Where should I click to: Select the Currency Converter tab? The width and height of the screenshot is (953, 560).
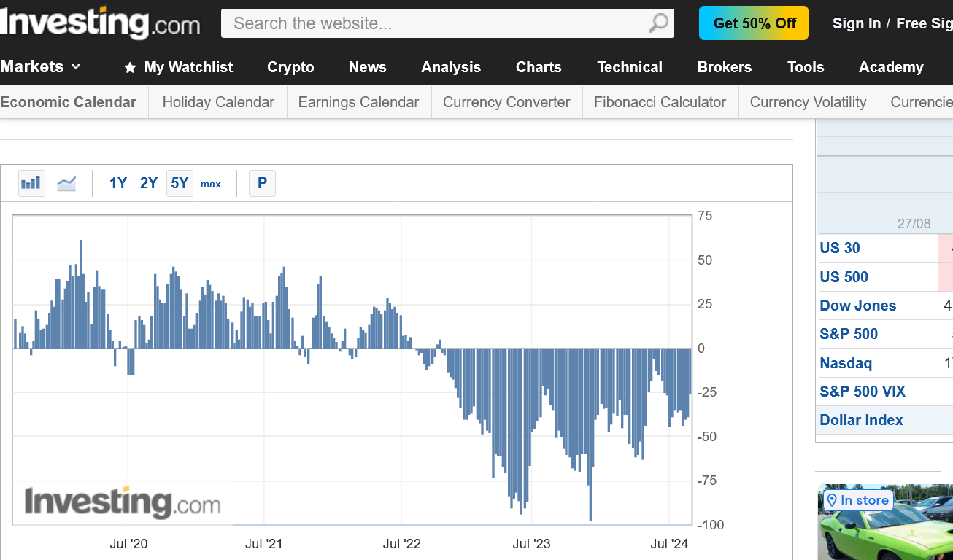[506, 102]
